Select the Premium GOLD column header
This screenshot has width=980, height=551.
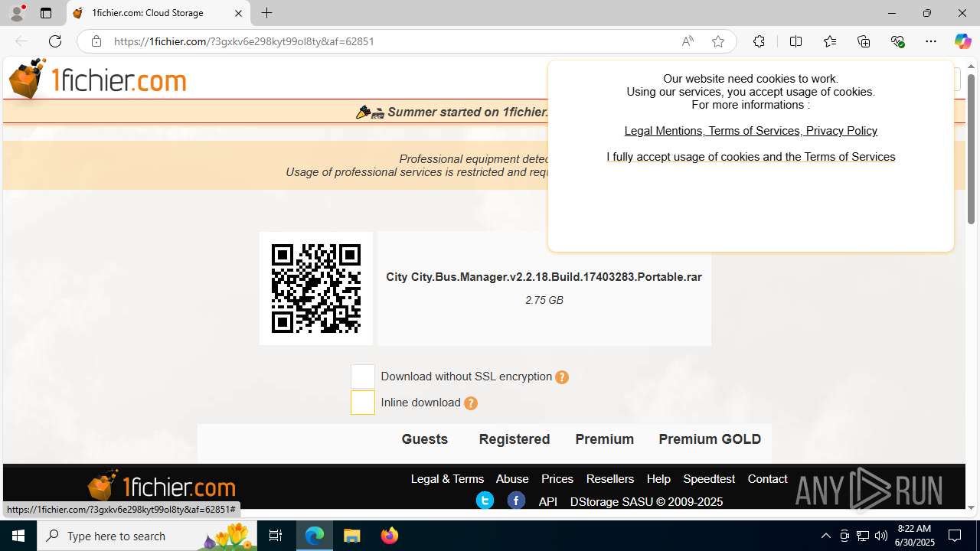click(x=710, y=439)
